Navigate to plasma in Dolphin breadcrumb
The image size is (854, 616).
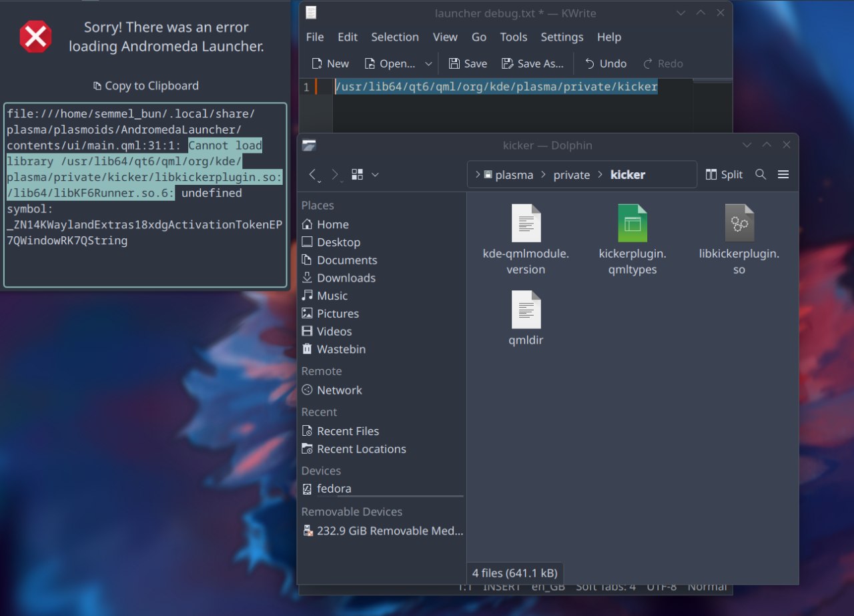[514, 175]
